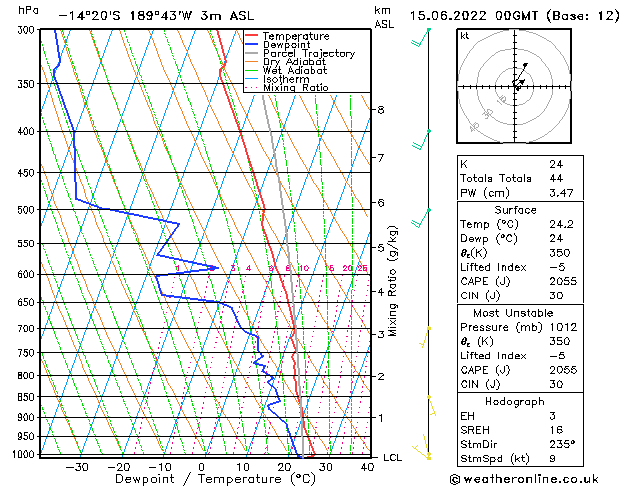Click the Surface CAPE value 2055
Screen dimensions: 629x486
(x=563, y=281)
